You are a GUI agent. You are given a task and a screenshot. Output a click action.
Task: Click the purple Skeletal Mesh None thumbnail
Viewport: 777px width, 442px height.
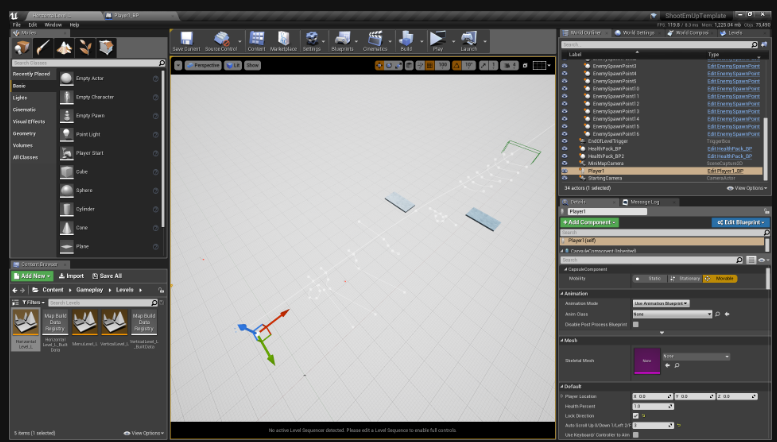click(647, 361)
